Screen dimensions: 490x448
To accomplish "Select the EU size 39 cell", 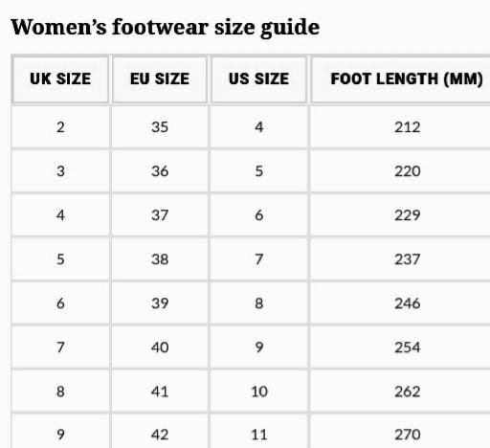I will point(160,303).
